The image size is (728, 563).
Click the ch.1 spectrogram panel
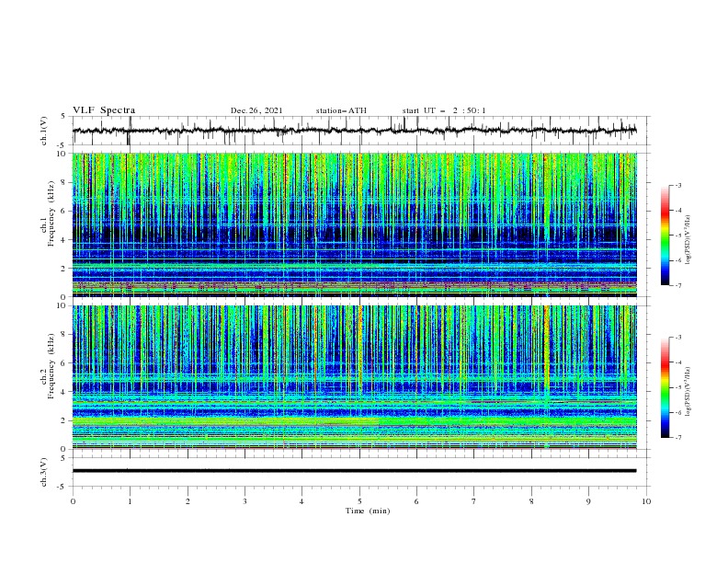pos(355,224)
